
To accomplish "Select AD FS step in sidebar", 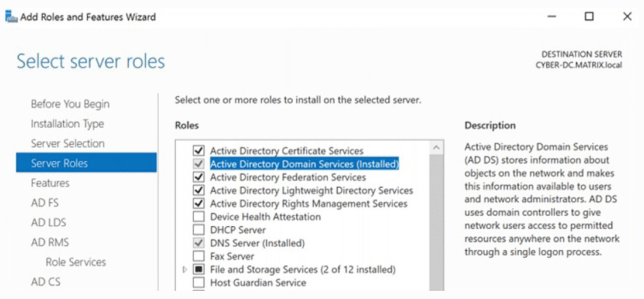I will (44, 203).
